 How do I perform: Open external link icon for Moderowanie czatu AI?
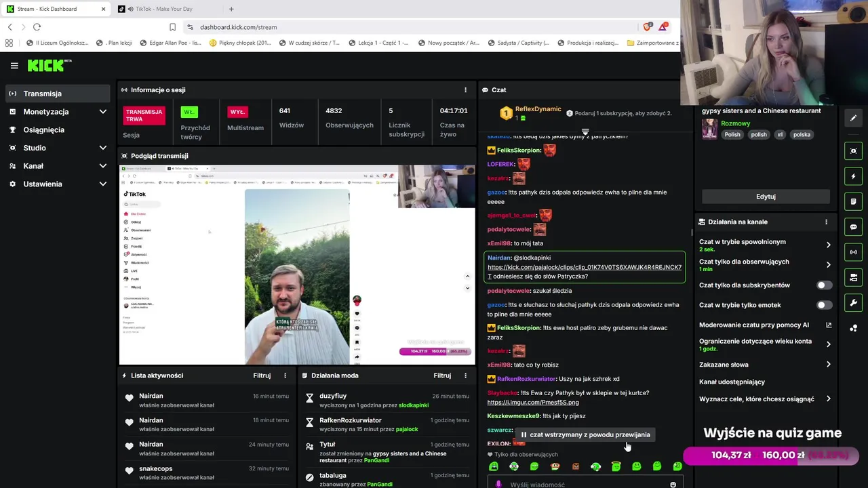(828, 325)
